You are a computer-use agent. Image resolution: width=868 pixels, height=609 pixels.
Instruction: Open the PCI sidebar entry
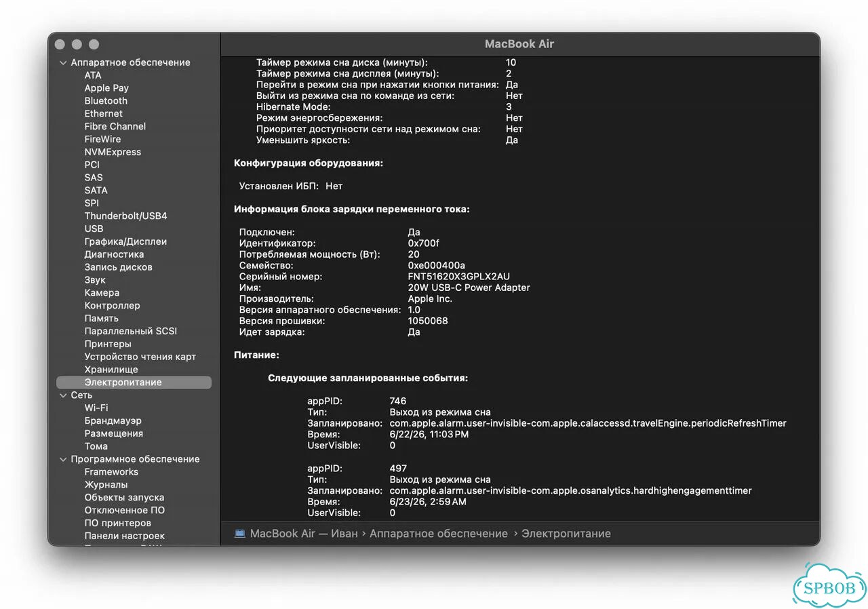[92, 165]
